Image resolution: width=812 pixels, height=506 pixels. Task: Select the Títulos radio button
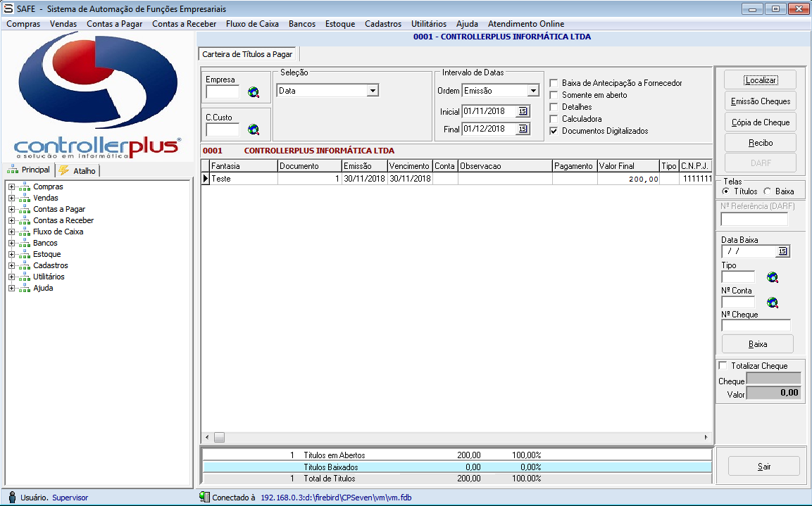coord(726,191)
